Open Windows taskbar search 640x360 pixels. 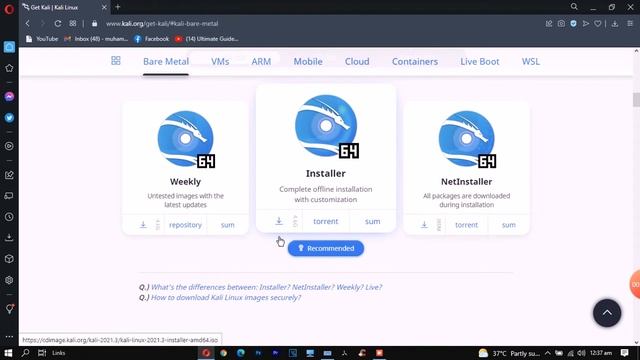[25, 353]
